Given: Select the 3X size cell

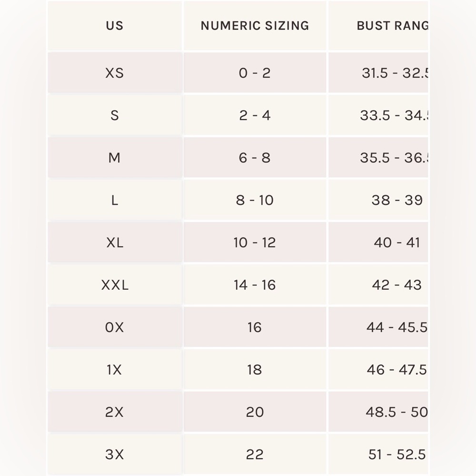Looking at the screenshot, I should coord(115,454).
